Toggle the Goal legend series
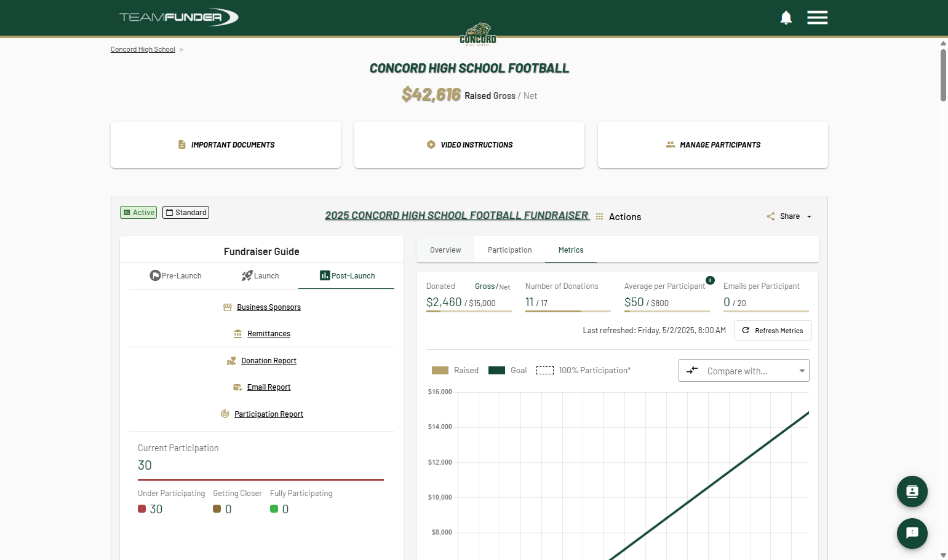 (x=508, y=371)
